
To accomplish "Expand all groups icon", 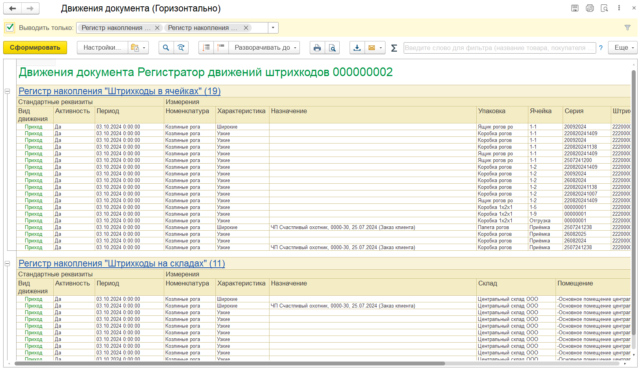I will 221,48.
